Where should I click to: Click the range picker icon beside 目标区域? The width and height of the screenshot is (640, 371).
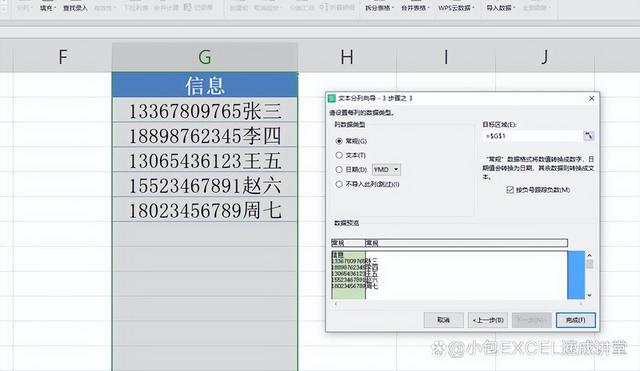588,136
